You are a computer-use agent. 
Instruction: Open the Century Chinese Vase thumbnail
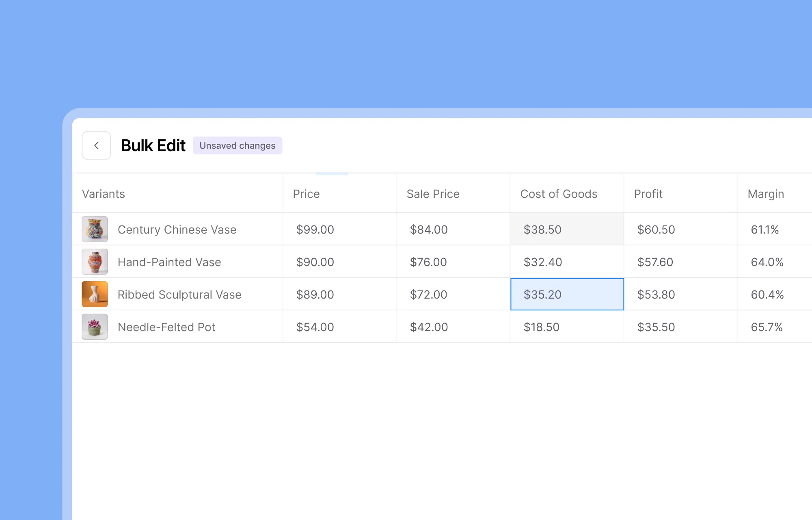[x=95, y=229]
